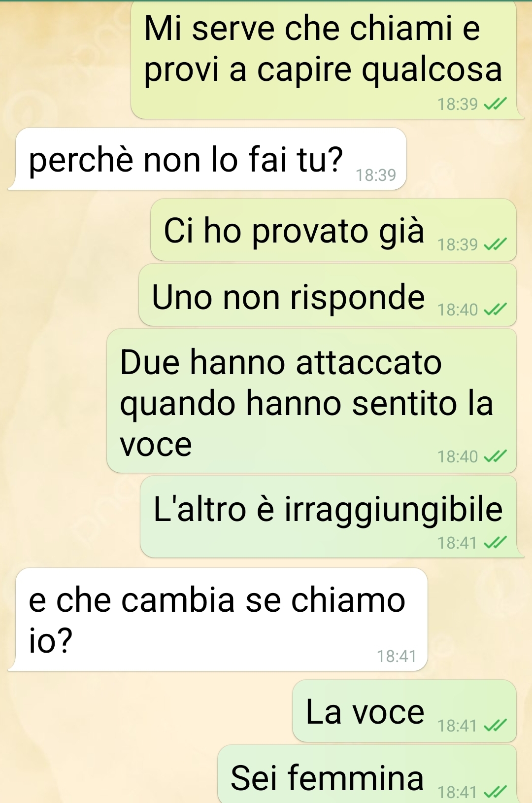This screenshot has height=803, width=532.
Task: Tap the 'La voce' message bubble
Action: pyautogui.click(x=404, y=711)
